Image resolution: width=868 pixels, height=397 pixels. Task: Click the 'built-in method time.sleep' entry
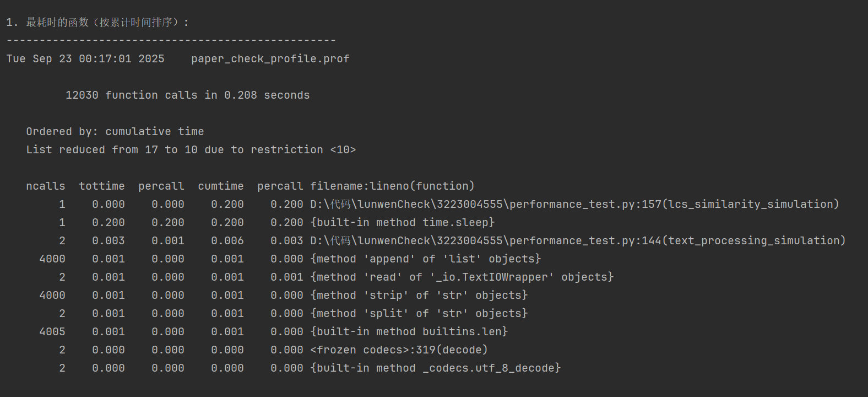403,223
